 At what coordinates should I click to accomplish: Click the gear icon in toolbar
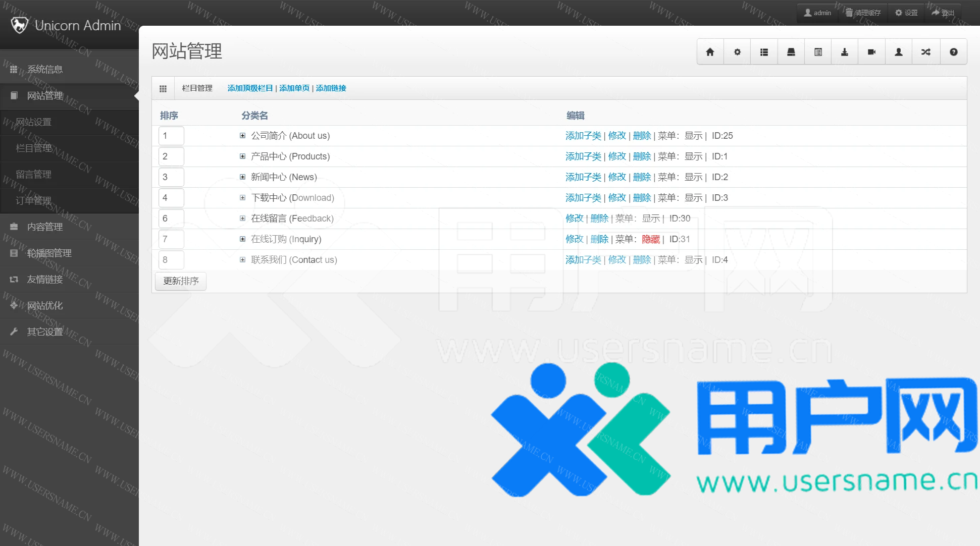[737, 52]
